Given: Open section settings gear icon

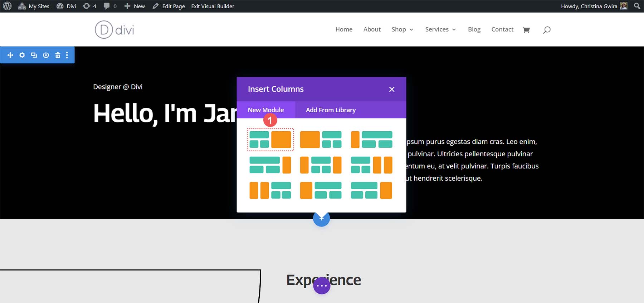Looking at the screenshot, I should point(22,55).
